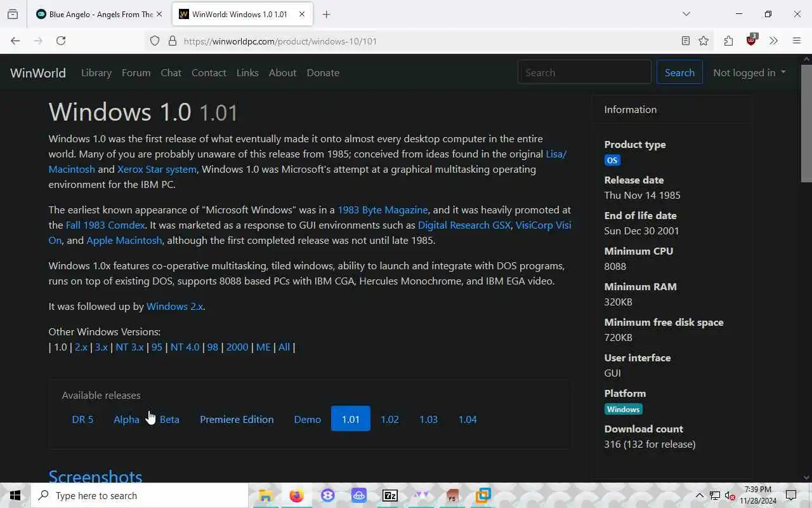Follow the Windows 2.x successor link
This screenshot has height=508, width=812.
coord(174,306)
